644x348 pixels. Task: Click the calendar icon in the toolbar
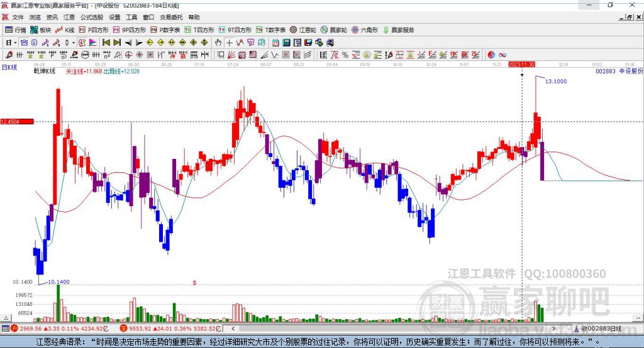tap(275, 43)
